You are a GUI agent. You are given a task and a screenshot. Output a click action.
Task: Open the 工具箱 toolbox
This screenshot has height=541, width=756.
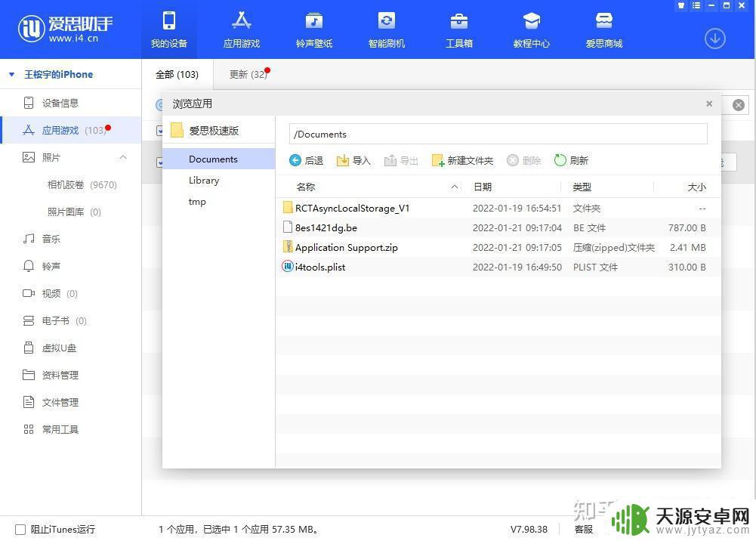[459, 30]
